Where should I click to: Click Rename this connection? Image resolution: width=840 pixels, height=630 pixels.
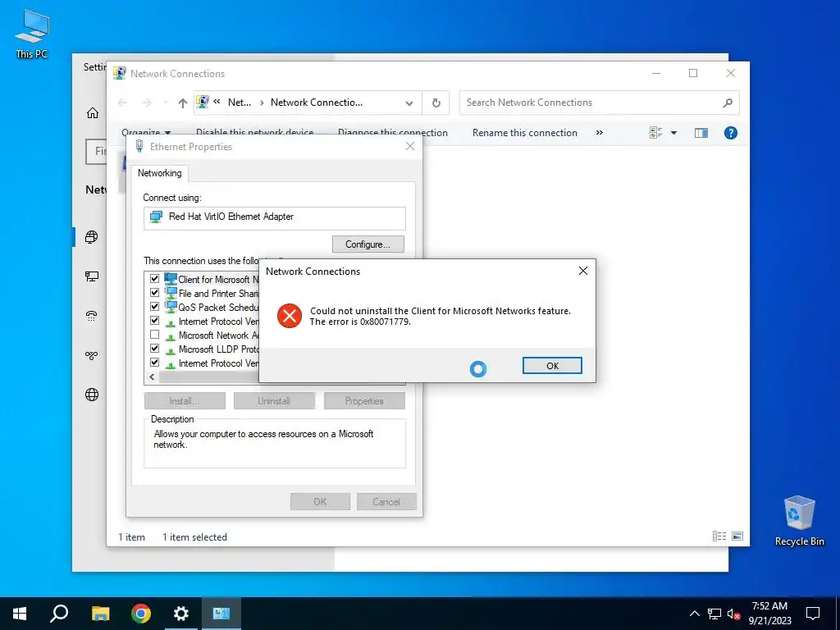[524, 133]
